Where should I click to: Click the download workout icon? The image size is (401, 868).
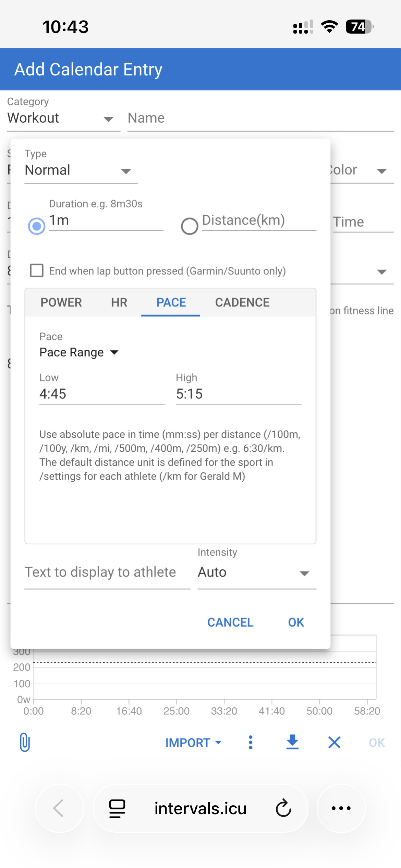click(292, 742)
